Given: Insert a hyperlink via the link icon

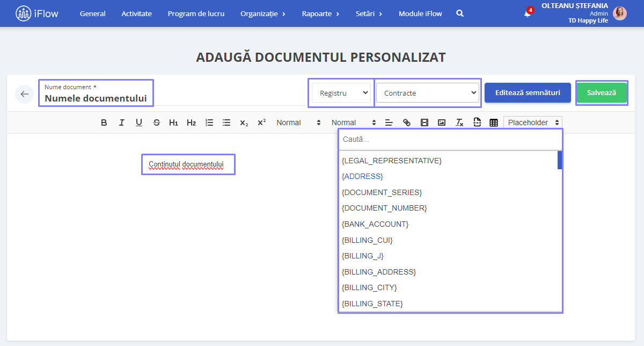Looking at the screenshot, I should coord(407,122).
